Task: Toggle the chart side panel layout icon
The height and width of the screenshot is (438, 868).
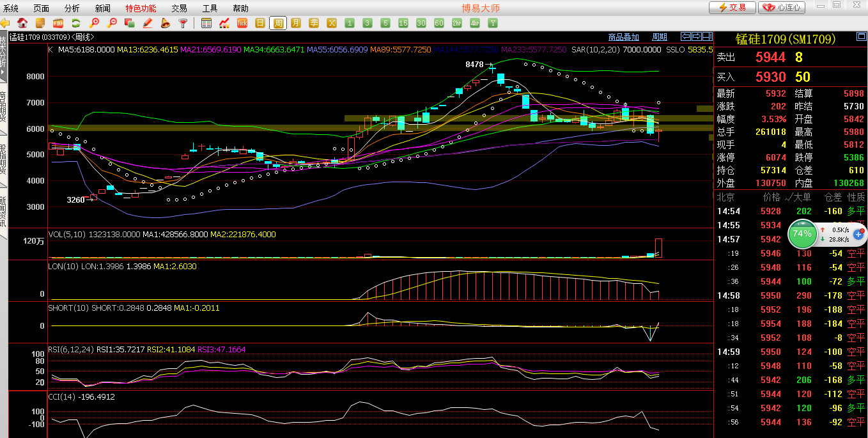Action: point(707,36)
